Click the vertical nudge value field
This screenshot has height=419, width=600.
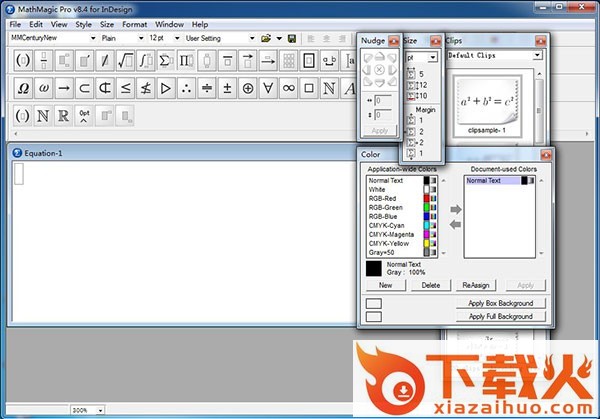tap(383, 115)
